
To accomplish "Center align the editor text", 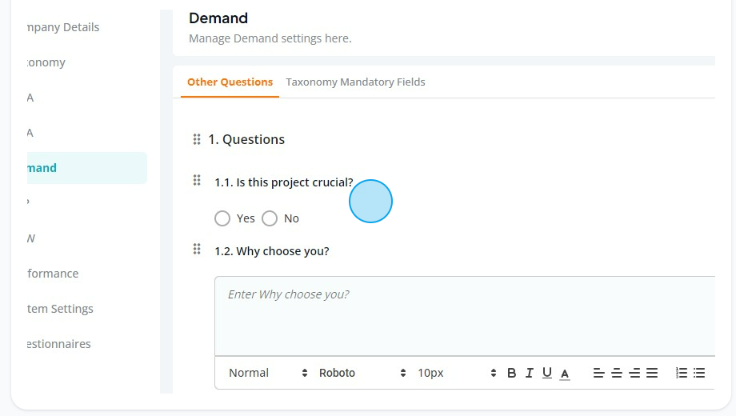I will [616, 373].
